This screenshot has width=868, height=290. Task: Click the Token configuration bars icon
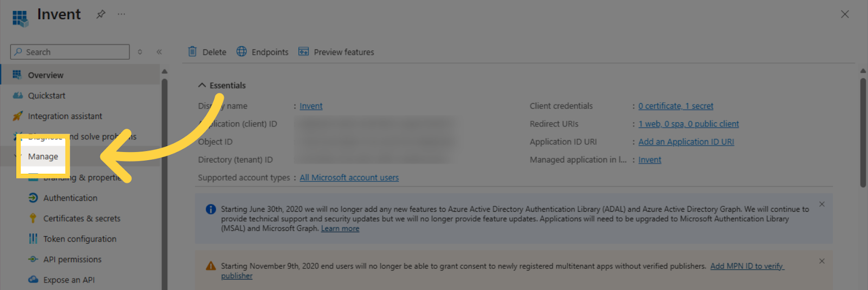[x=33, y=238]
